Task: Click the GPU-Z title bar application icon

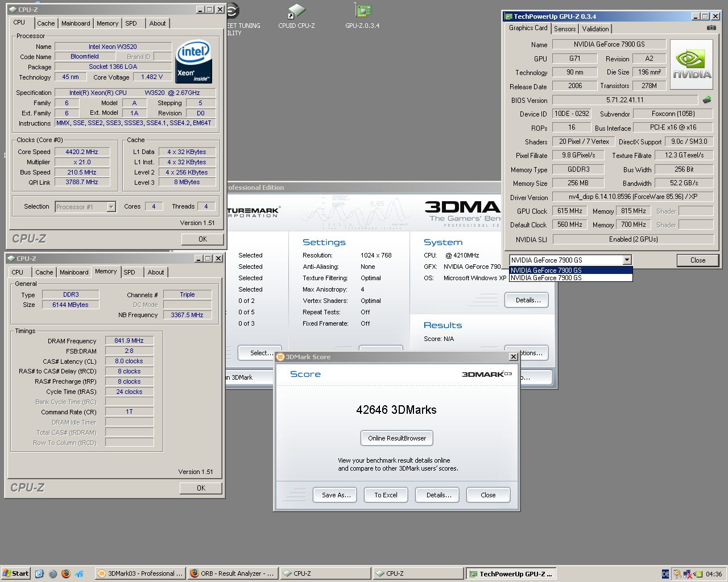Action: coord(508,16)
